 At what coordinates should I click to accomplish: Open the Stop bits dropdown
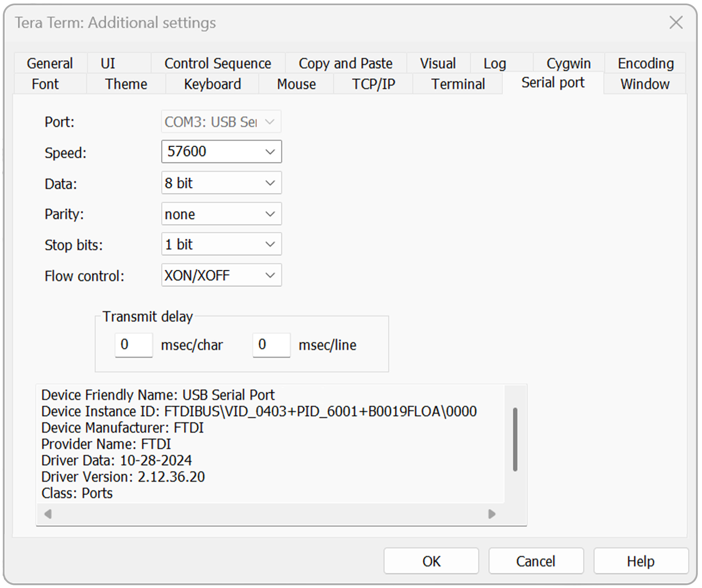tap(221, 244)
